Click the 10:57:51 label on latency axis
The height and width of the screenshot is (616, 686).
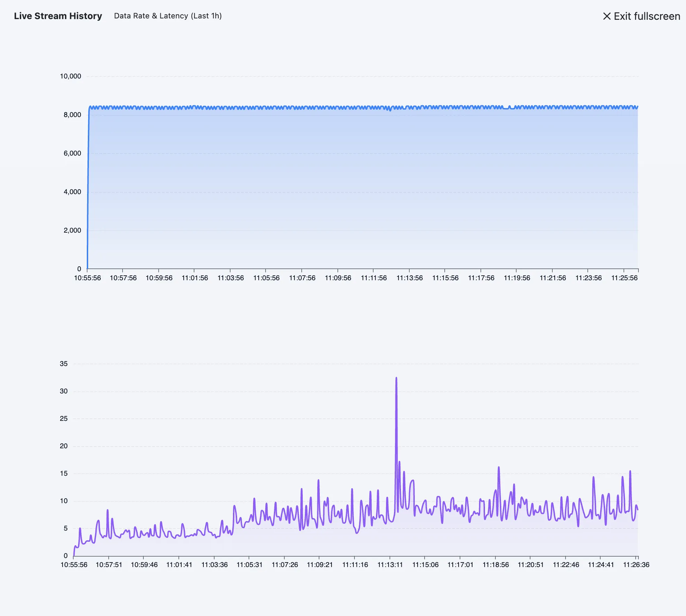coord(109,565)
